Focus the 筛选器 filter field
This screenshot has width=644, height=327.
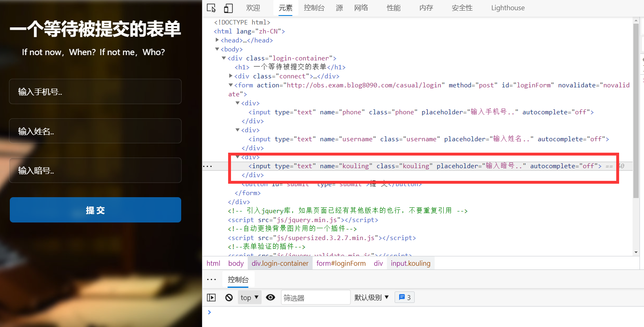point(315,298)
